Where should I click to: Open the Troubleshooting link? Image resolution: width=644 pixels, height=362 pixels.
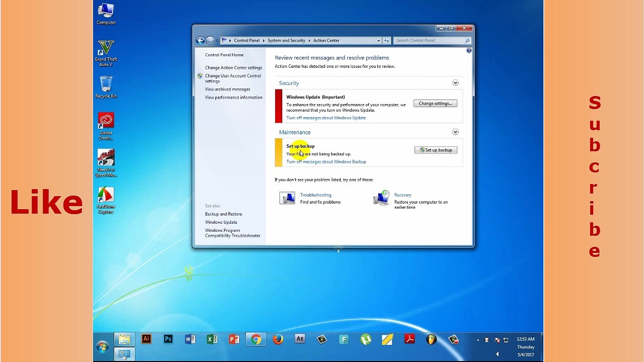pos(315,195)
